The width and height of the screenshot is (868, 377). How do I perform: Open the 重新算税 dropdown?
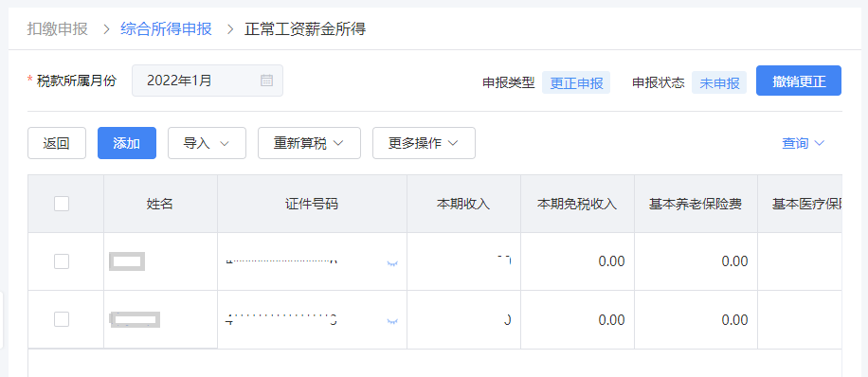310,143
